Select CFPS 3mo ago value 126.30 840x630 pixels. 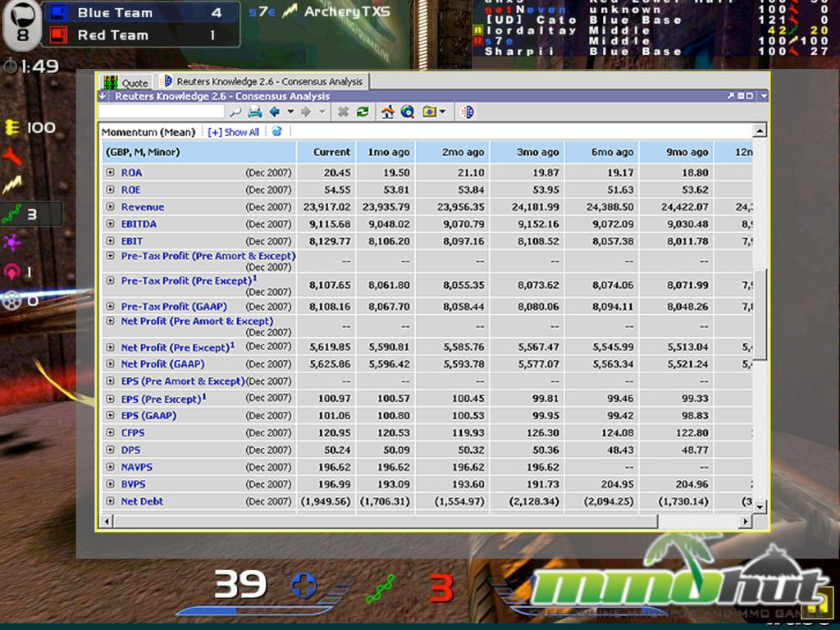point(542,432)
